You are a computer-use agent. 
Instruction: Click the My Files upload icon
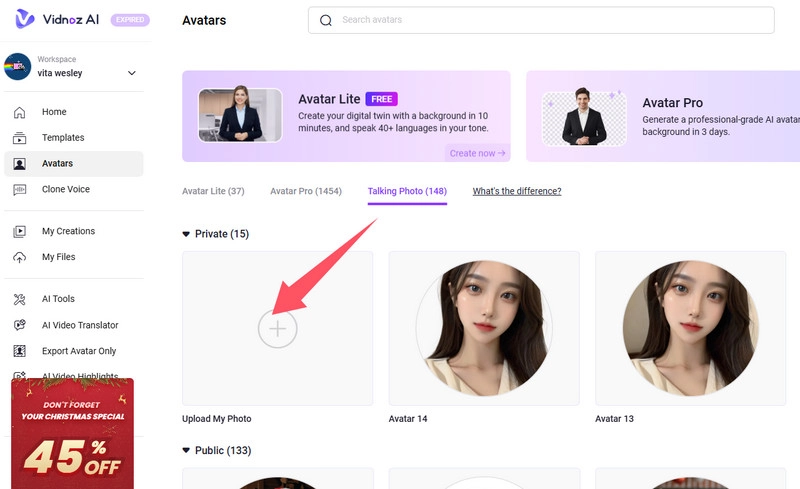click(x=20, y=258)
